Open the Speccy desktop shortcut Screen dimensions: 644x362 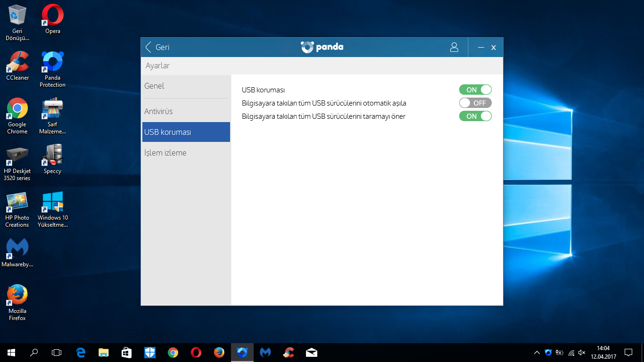(53, 159)
